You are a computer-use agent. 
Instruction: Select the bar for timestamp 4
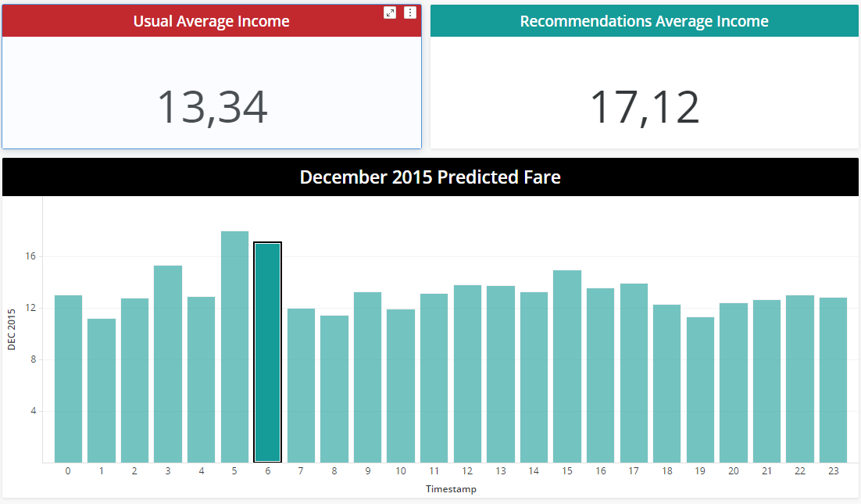[201, 380]
